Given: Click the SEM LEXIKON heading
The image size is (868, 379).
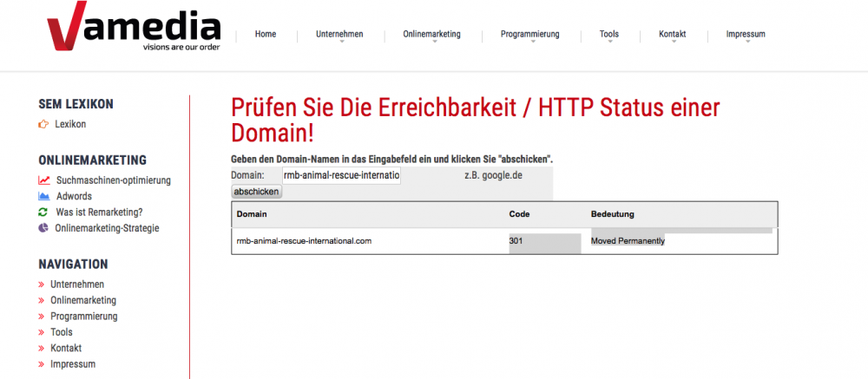Looking at the screenshot, I should [76, 104].
